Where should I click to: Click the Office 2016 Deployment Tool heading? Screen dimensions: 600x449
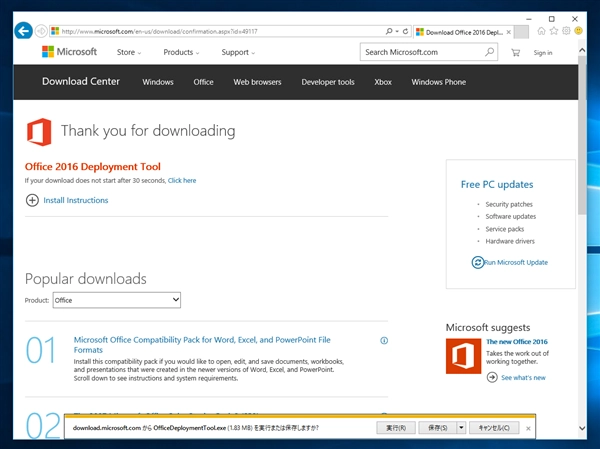coord(93,167)
